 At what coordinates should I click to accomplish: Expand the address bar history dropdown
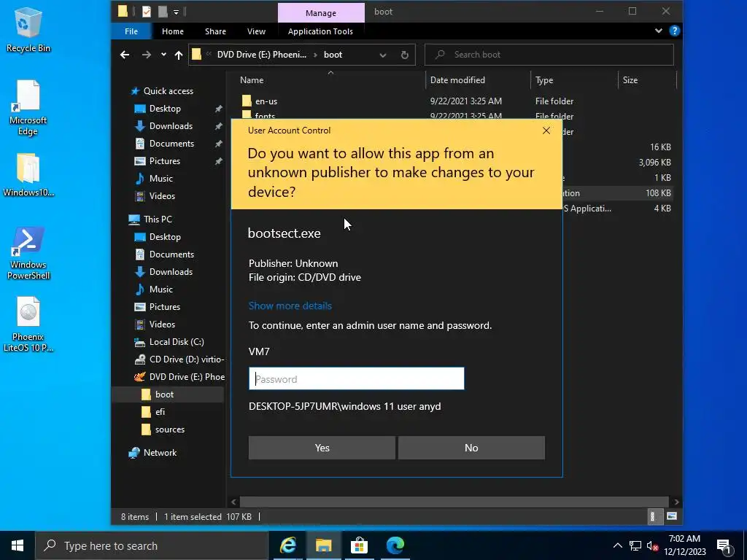point(382,55)
